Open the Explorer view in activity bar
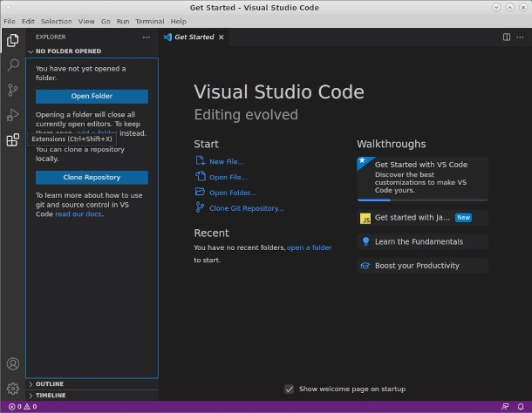Image resolution: width=532 pixels, height=413 pixels. 12,40
